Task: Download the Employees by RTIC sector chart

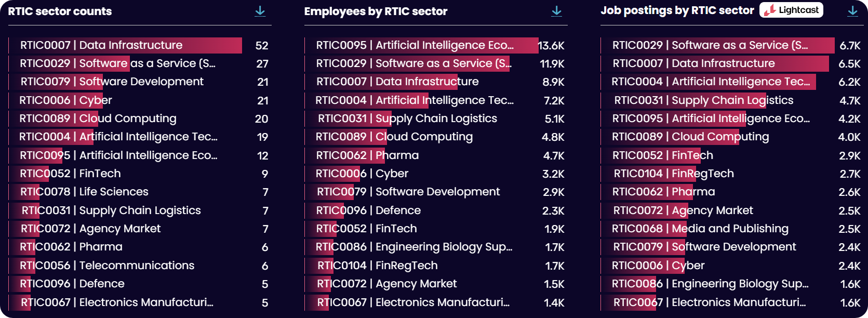Action: (x=556, y=11)
